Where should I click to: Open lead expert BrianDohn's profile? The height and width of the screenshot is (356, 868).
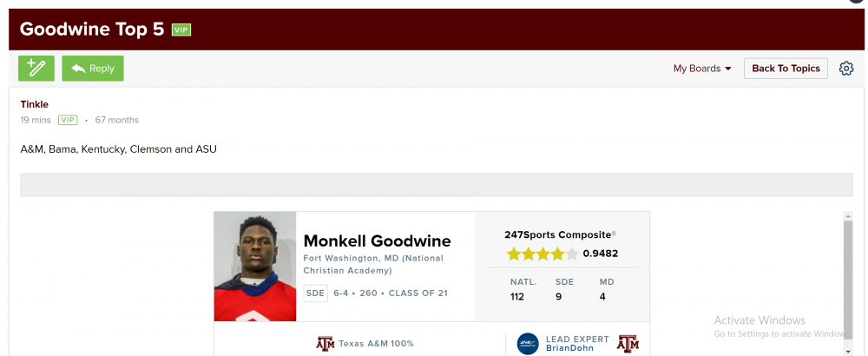570,348
